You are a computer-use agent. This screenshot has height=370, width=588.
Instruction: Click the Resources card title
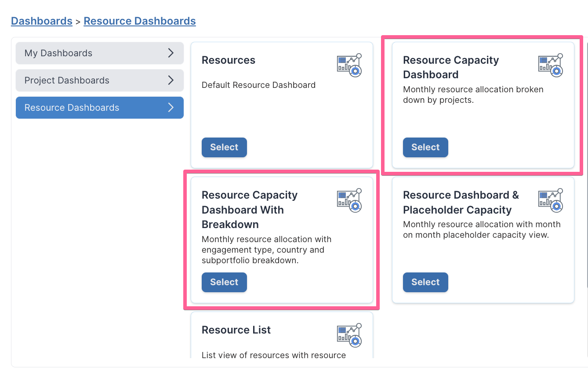229,60
